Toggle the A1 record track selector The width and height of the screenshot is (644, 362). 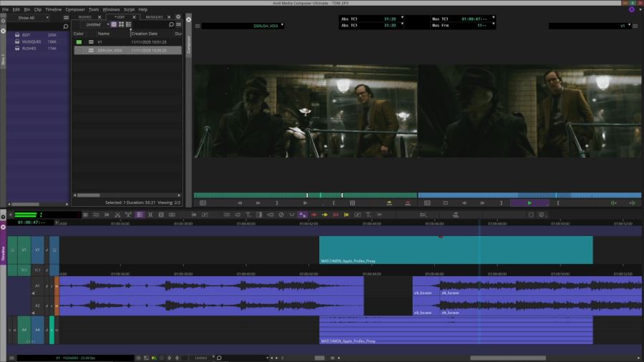coord(38,286)
